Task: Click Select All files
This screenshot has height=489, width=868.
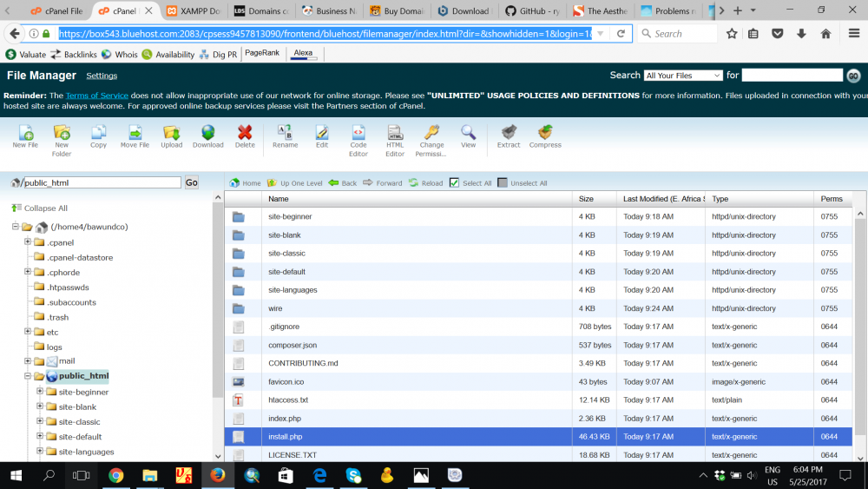Action: pyautogui.click(x=470, y=183)
